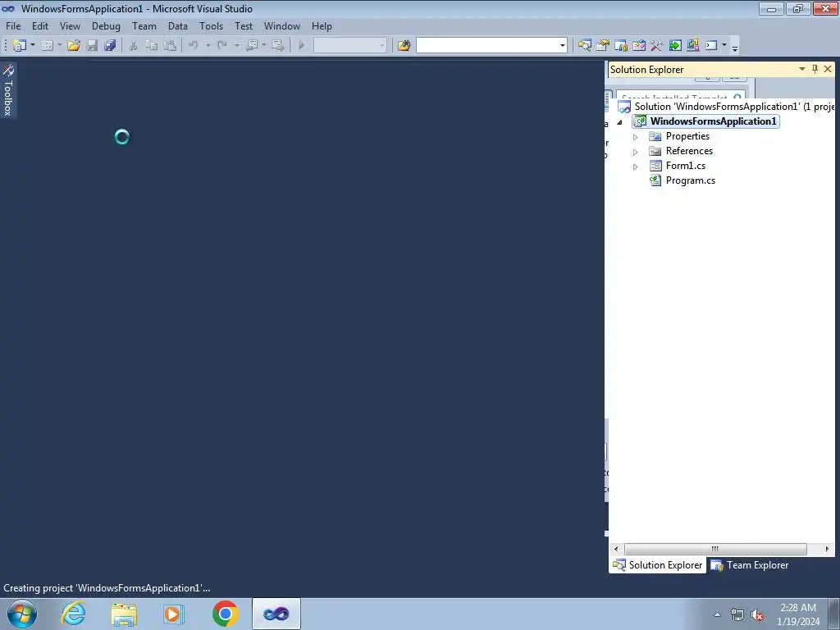Image resolution: width=840 pixels, height=630 pixels.
Task: Toggle auto-hide pin on Solution Explorer
Action: 815,69
